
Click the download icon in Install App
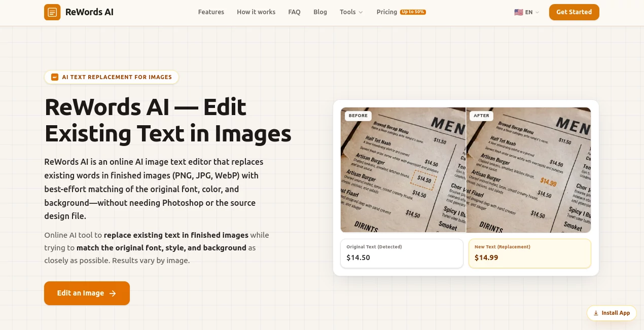[x=596, y=313]
